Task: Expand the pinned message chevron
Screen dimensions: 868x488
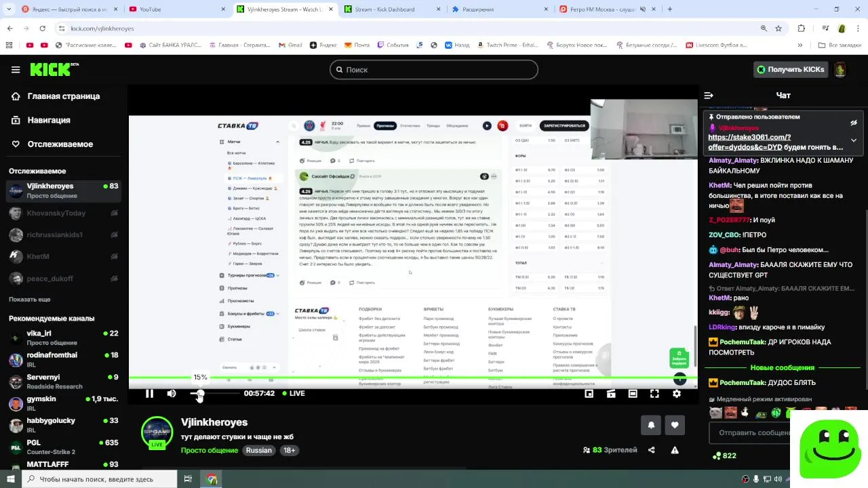Action: coord(854,140)
